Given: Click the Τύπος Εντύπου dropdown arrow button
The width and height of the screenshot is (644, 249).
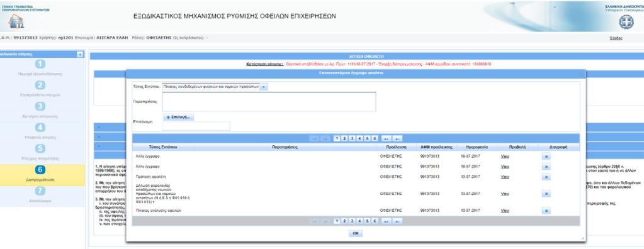Looking at the screenshot, I should click(x=264, y=87).
